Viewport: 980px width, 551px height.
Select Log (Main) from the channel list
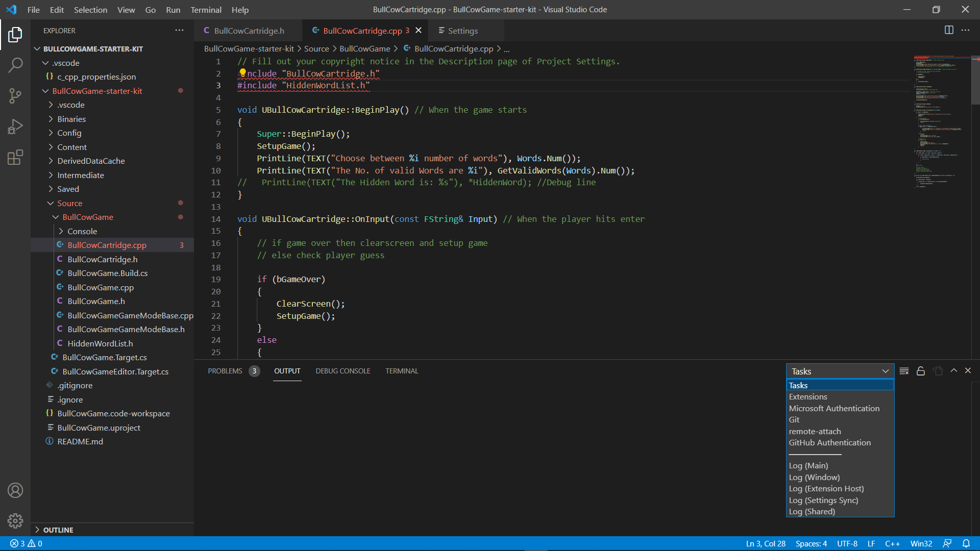click(x=808, y=465)
